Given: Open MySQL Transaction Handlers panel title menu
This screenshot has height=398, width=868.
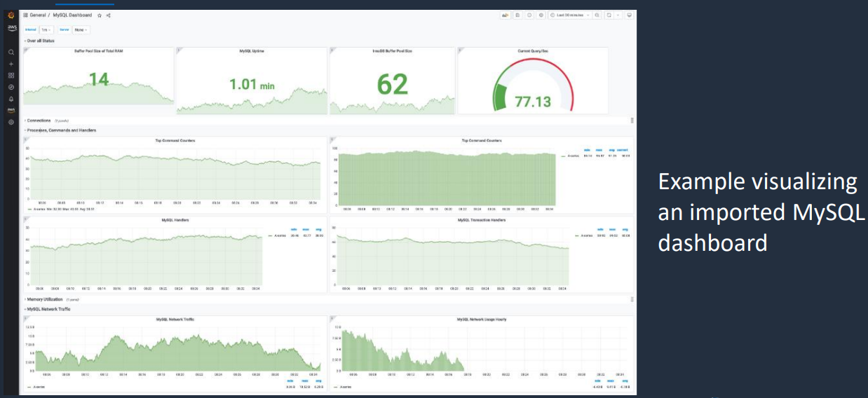Looking at the screenshot, I should (x=481, y=220).
